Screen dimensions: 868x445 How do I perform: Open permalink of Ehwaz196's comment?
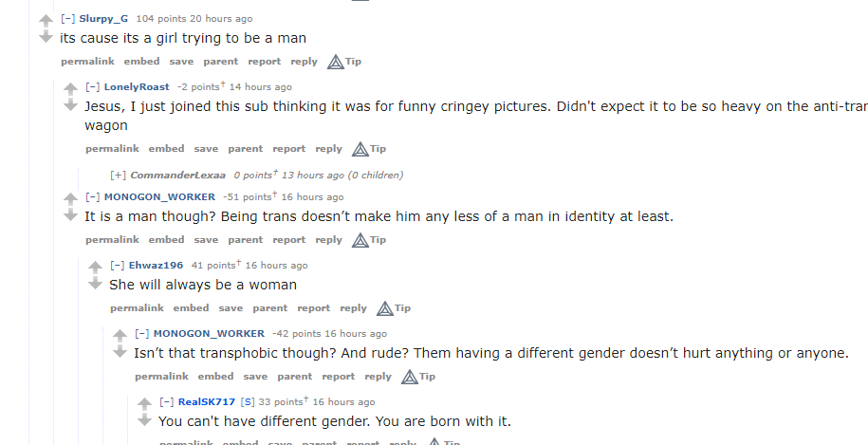click(137, 308)
